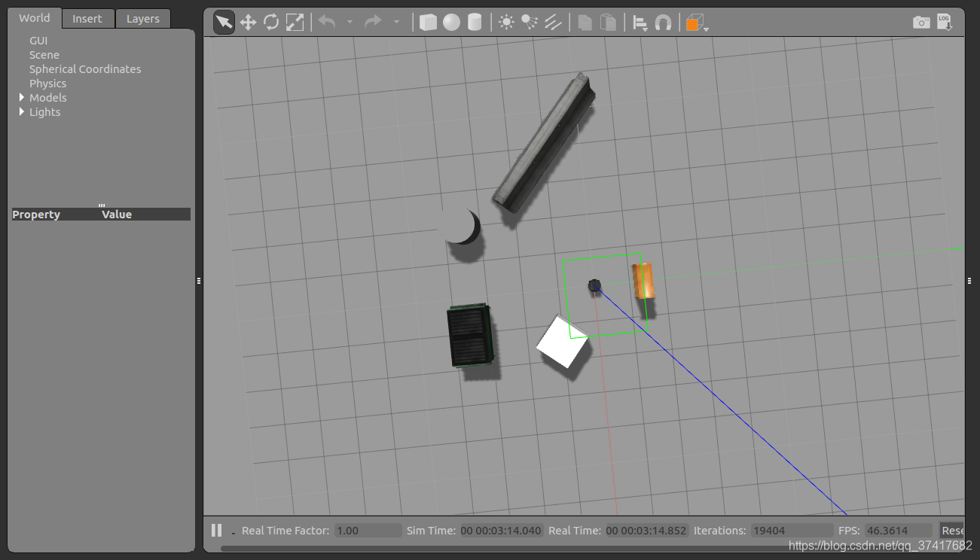Add a spot light
The image size is (980, 560).
530,23
